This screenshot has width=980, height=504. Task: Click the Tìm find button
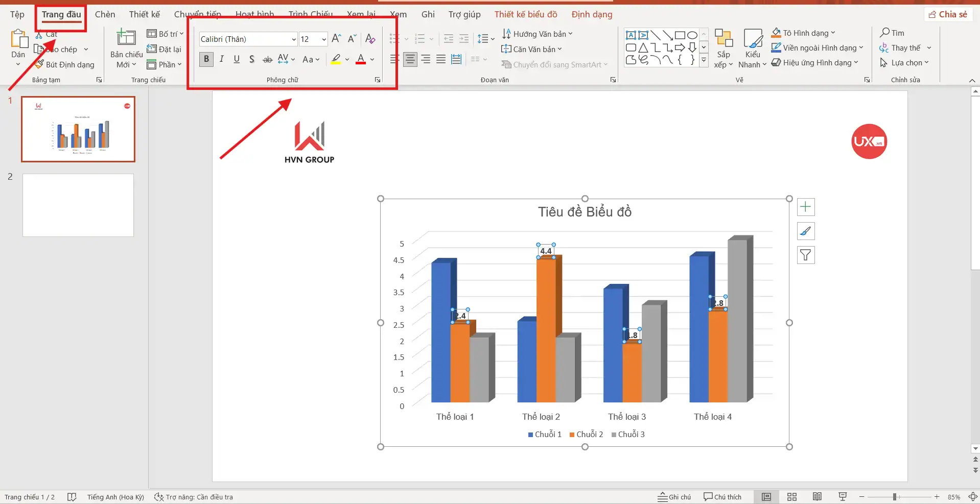[x=892, y=33]
